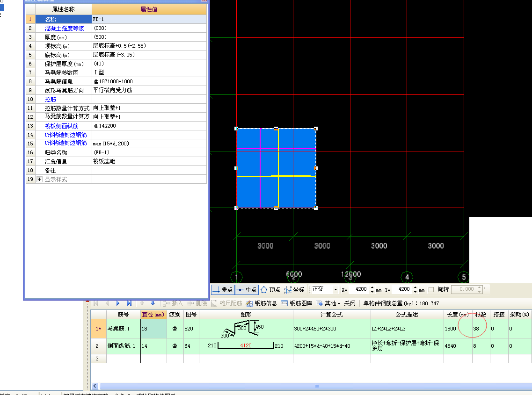Toggle the 垂点 perpendicular snap button
Screen dimensions: 532x395
click(x=223, y=289)
